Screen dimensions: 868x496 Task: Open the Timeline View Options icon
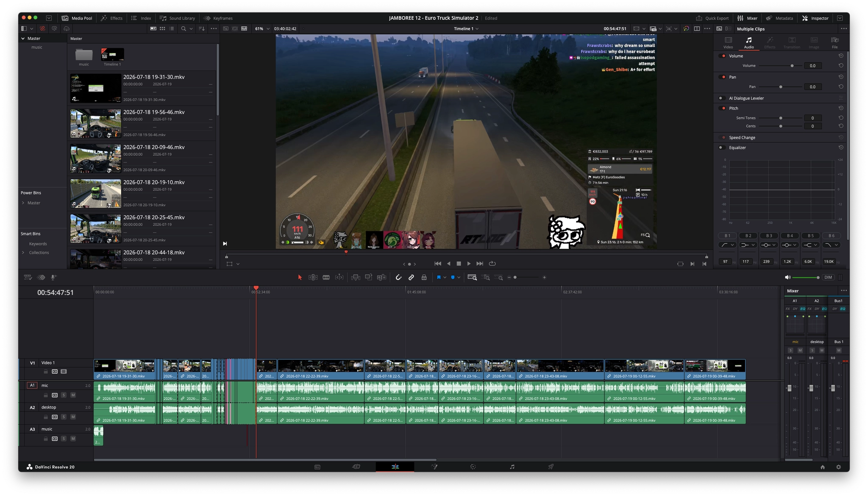(x=28, y=277)
